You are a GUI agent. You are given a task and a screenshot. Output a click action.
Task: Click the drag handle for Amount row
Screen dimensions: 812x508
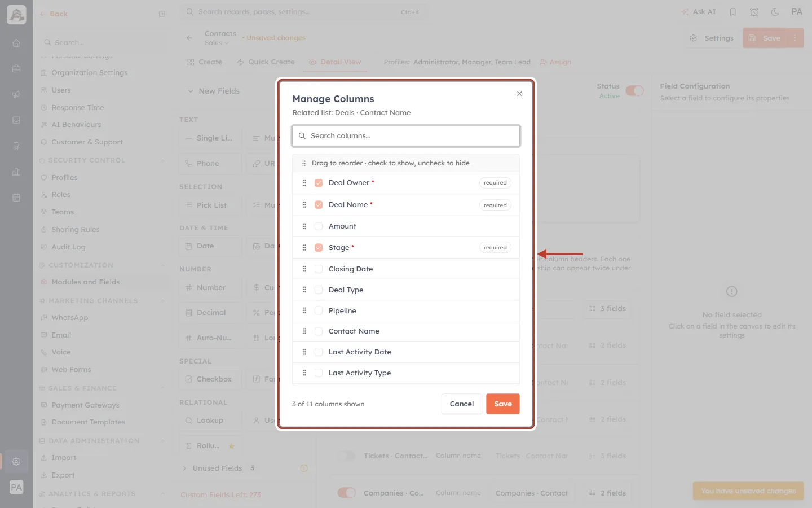(304, 226)
